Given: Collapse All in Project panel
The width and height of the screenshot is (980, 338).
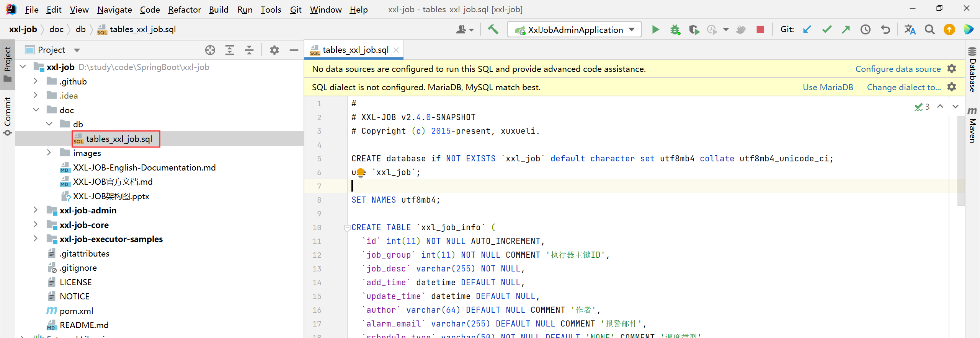Looking at the screenshot, I should [x=249, y=50].
